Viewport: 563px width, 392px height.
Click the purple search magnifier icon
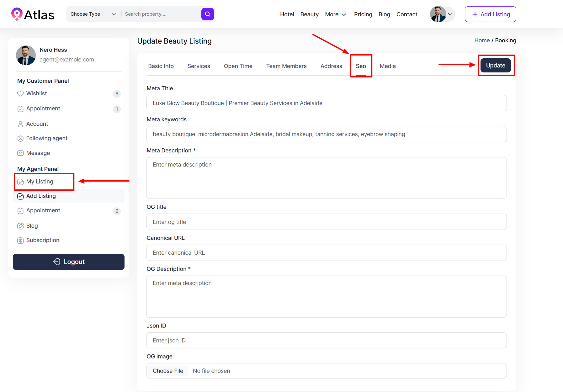(x=207, y=14)
